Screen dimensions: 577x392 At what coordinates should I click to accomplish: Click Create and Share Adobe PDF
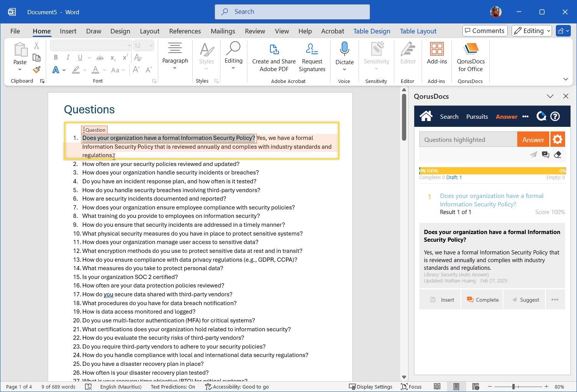coord(273,58)
